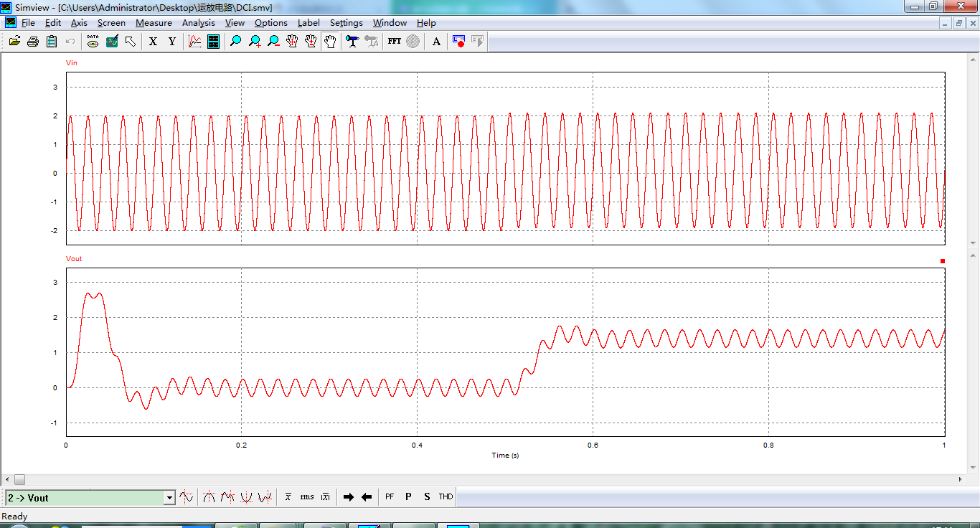Open file using the folder icon
Screen dimensions: 980x528
tap(14, 42)
